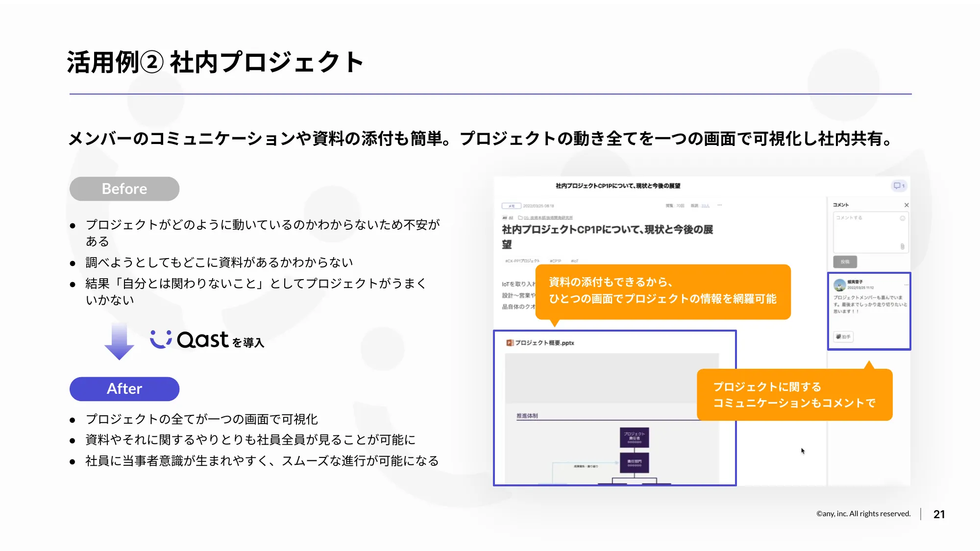Image resolution: width=980 pixels, height=551 pixels.
Task: Click the small header title at the top
Action: click(x=617, y=186)
